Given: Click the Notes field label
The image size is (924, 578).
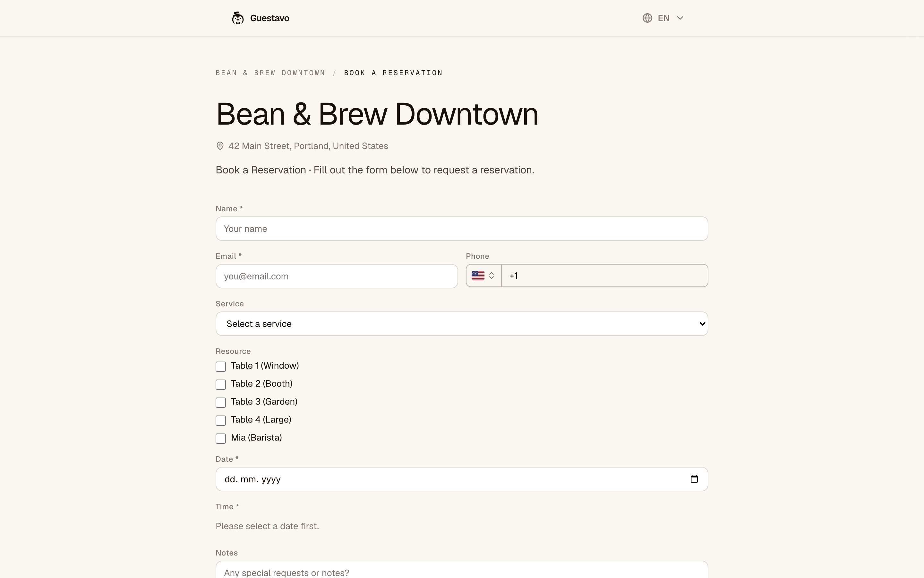Looking at the screenshot, I should tap(227, 553).
